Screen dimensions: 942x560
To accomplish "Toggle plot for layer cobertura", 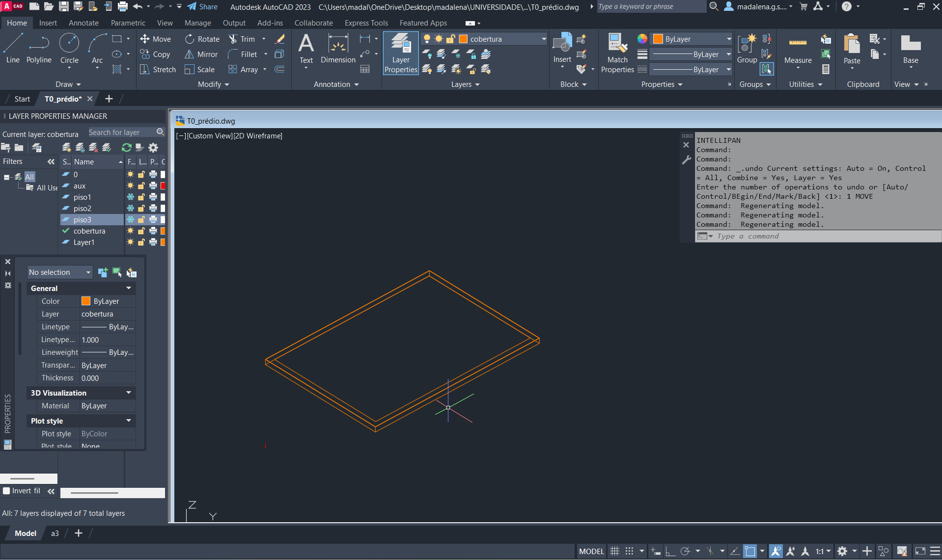I will [153, 231].
